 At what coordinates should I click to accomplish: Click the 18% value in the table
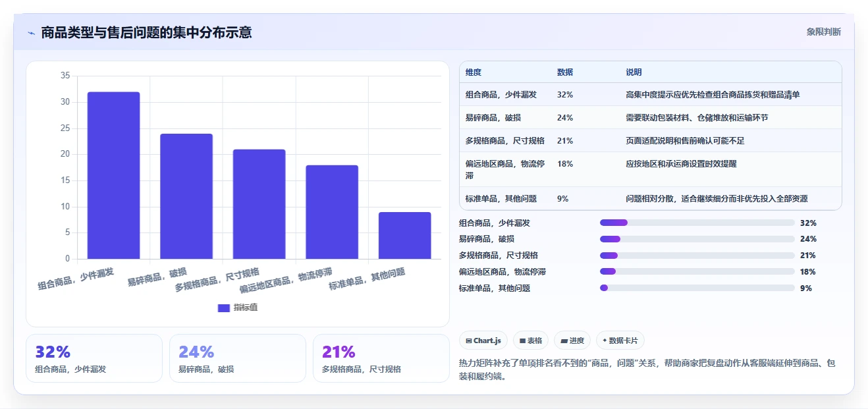click(565, 164)
